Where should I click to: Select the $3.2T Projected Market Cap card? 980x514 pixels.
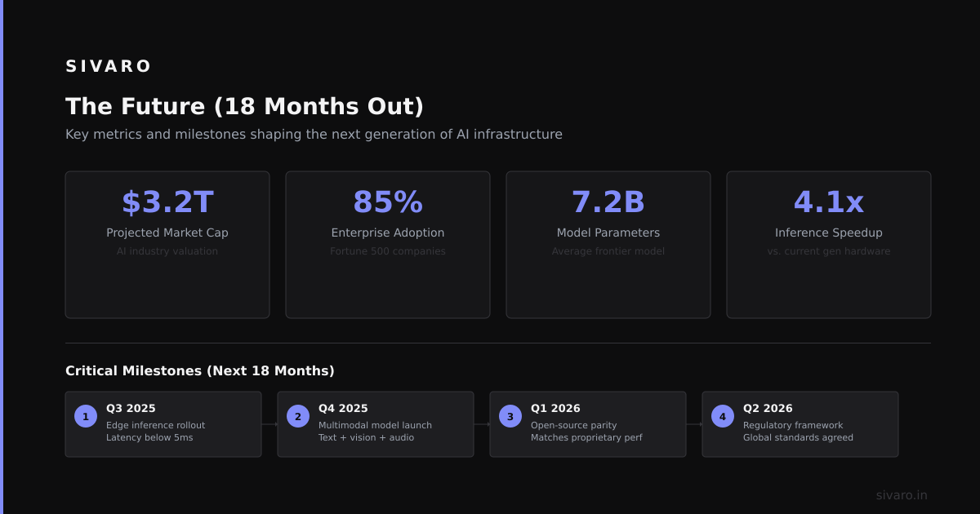(167, 245)
